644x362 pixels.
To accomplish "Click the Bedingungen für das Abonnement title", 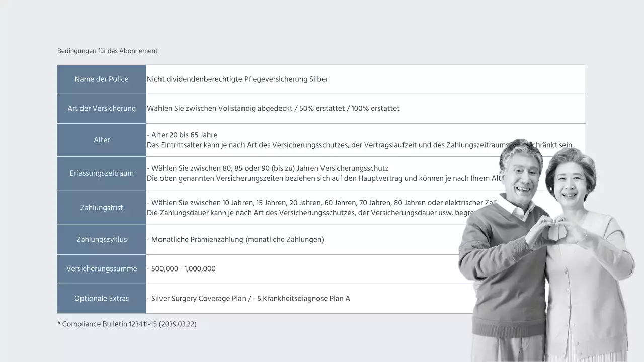I will [107, 51].
